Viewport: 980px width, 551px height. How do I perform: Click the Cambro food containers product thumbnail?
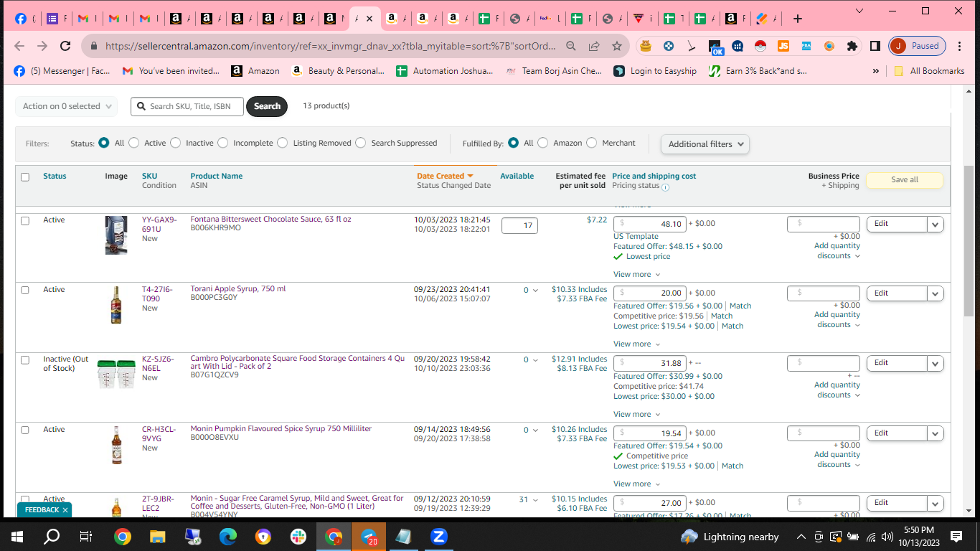click(x=116, y=374)
